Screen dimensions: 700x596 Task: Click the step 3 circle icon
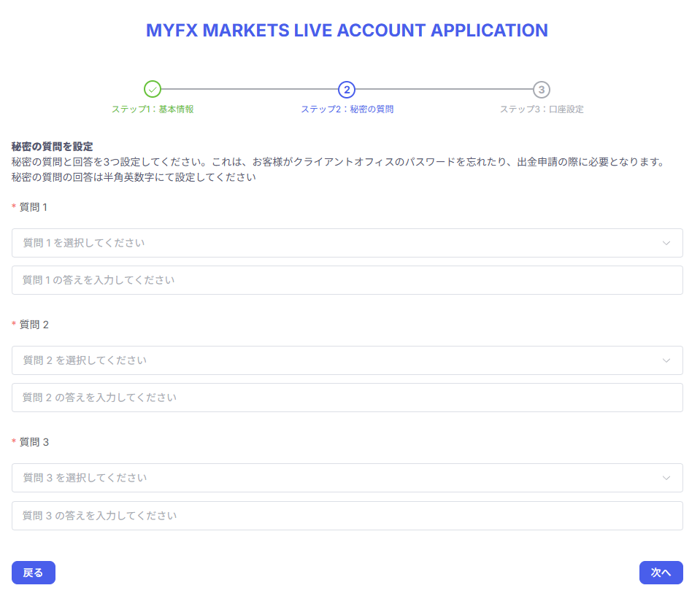point(542,90)
